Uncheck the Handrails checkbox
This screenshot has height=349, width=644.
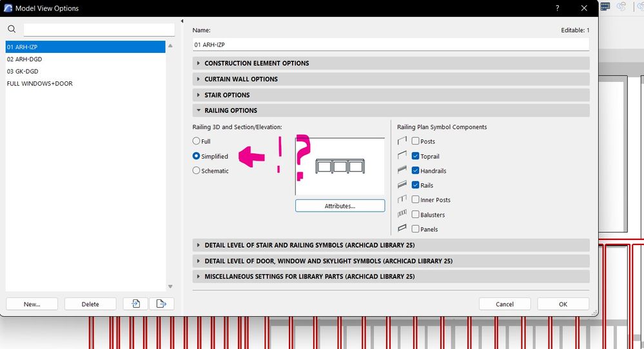pyautogui.click(x=415, y=170)
